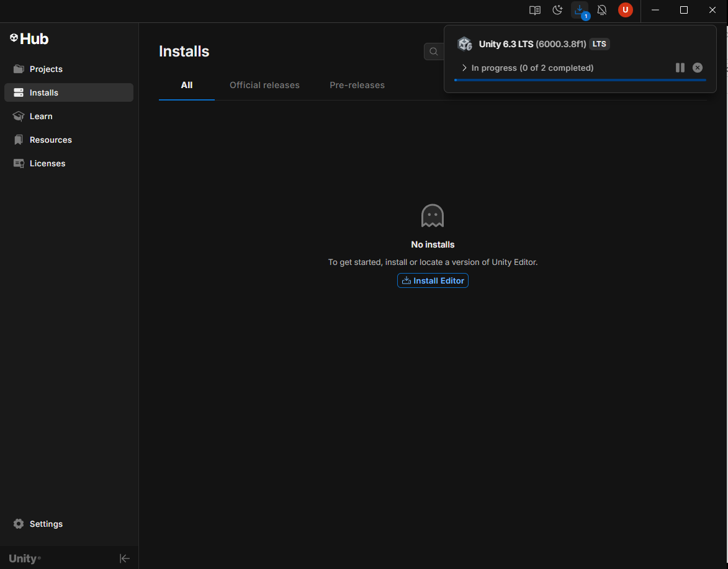Minimize the Unity Hub window

click(x=655, y=10)
